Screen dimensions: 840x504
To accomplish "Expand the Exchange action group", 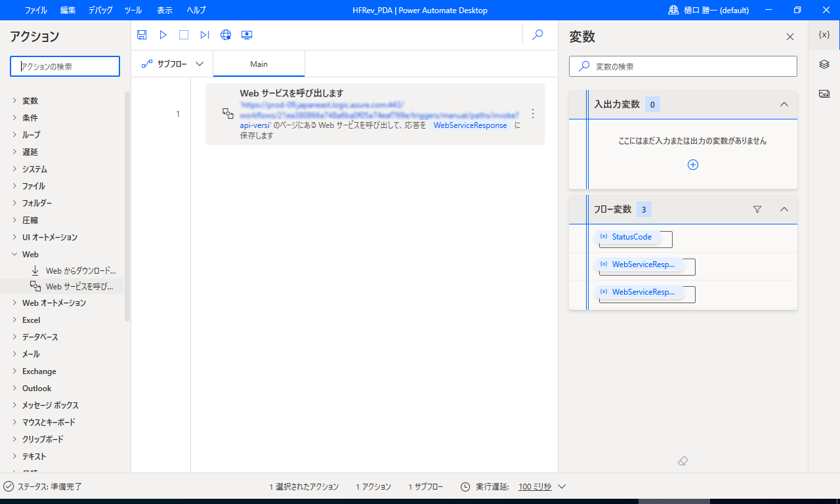I will point(15,371).
